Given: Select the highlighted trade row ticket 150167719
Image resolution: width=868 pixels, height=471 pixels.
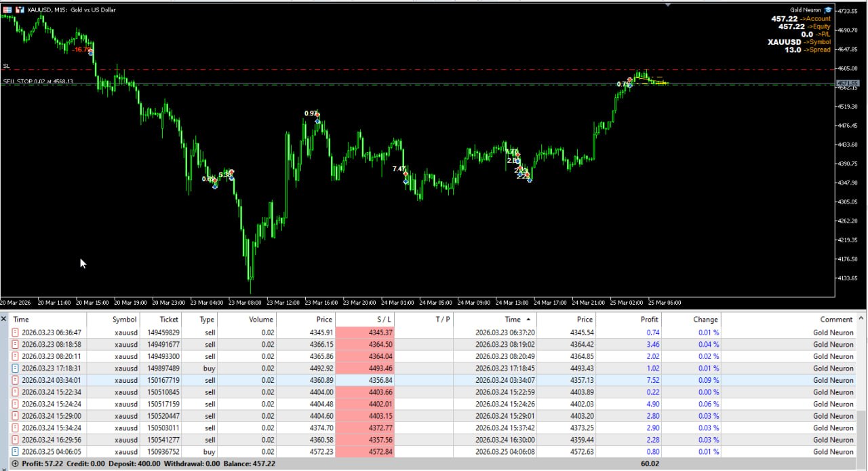Looking at the screenshot, I should point(433,380).
